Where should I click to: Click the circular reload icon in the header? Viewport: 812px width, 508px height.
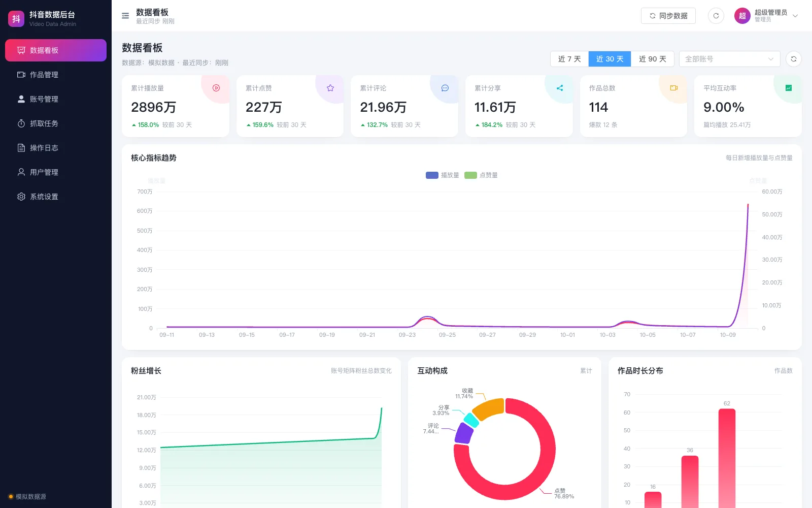pyautogui.click(x=716, y=16)
